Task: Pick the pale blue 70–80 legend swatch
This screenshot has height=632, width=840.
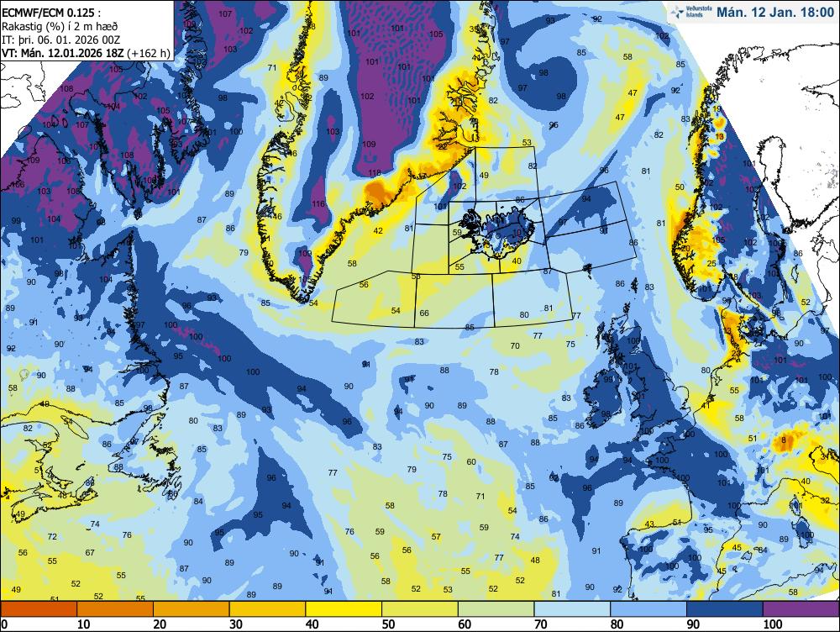Action: pos(571,609)
